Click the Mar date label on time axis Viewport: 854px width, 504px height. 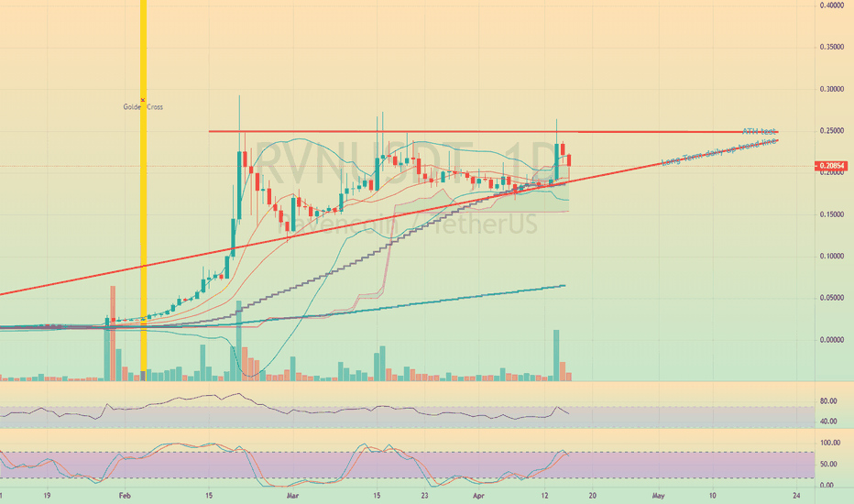coord(293,496)
